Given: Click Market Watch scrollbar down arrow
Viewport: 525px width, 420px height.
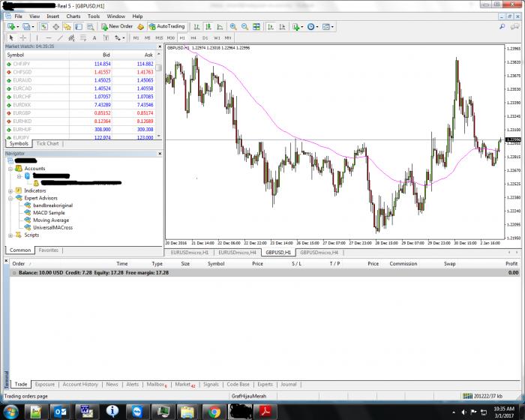Looking at the screenshot, I should point(159,136).
